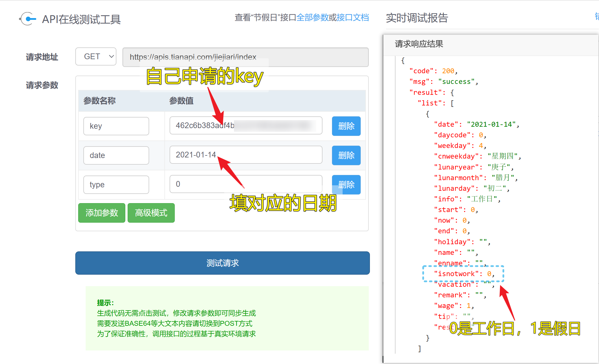Delete the date parameter row
599x364 pixels.
pyautogui.click(x=346, y=155)
